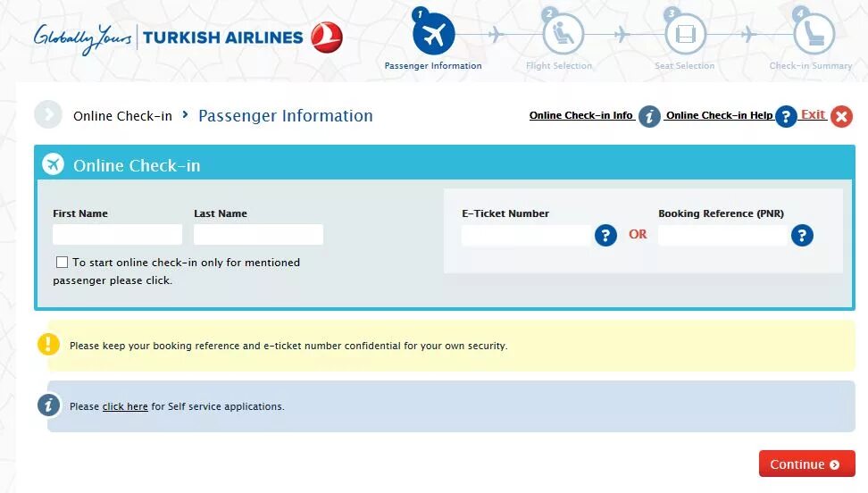Click into the Booking Reference (PNR) field
868x493 pixels.
pos(722,236)
